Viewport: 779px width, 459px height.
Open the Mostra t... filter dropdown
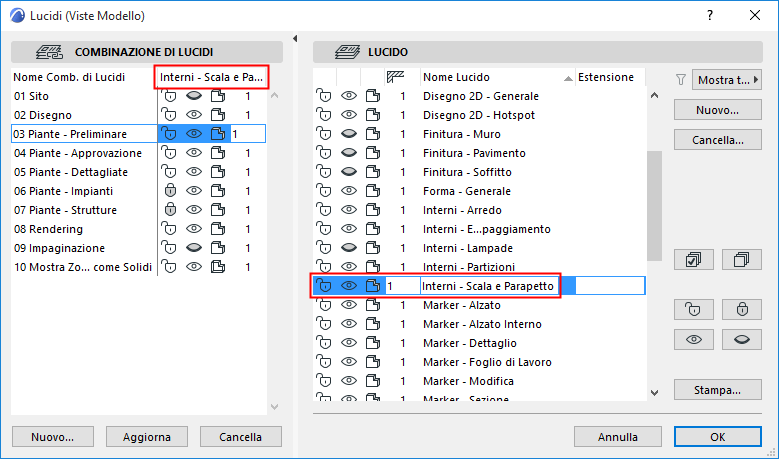[x=720, y=79]
